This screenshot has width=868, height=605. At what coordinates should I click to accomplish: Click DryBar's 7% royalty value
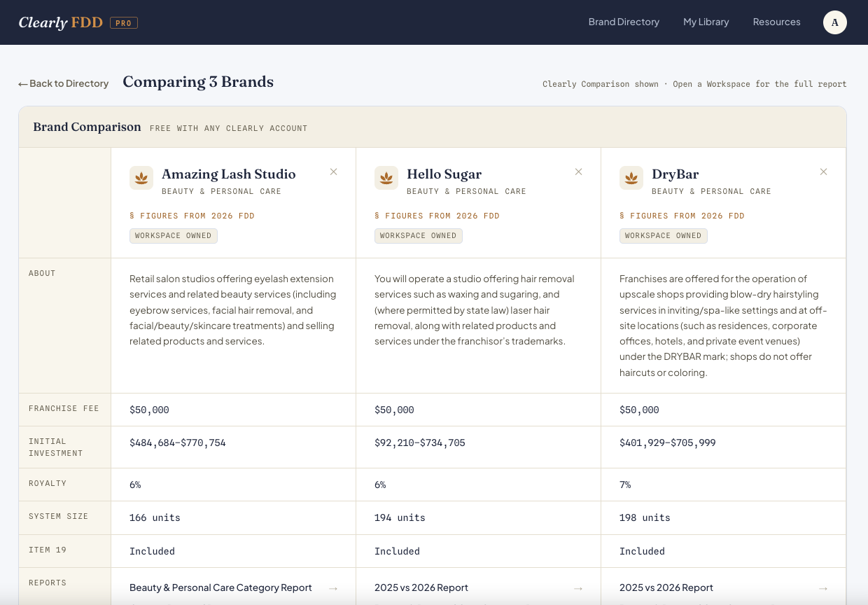(x=625, y=485)
